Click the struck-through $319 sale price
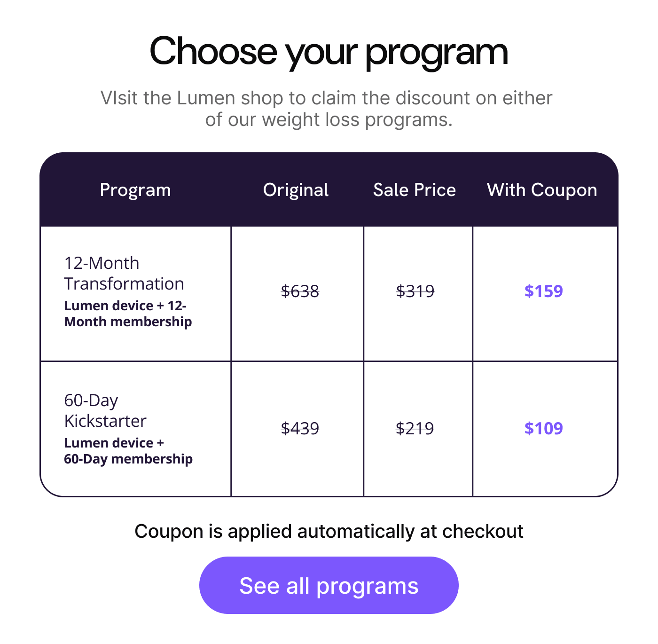Viewport: 658px width, 644px height. coord(415,291)
